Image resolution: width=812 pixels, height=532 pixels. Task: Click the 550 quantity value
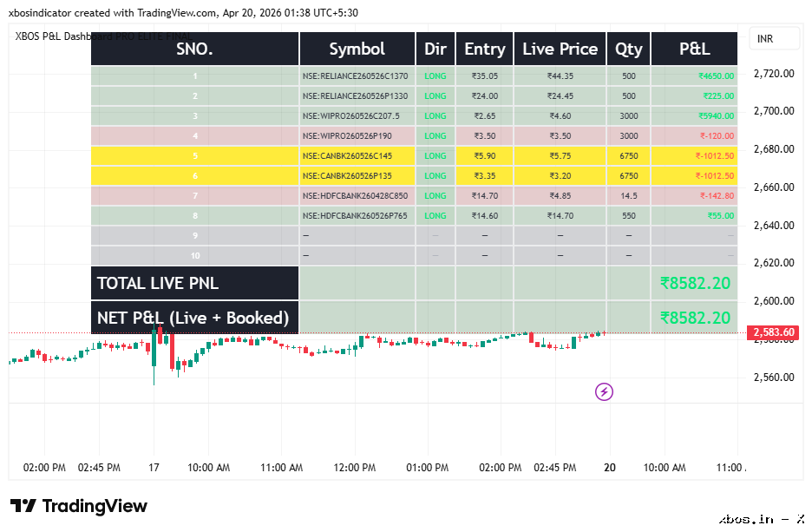(x=629, y=215)
